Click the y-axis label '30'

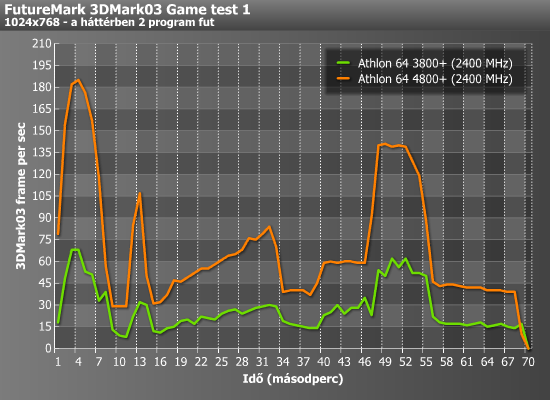tap(45, 305)
